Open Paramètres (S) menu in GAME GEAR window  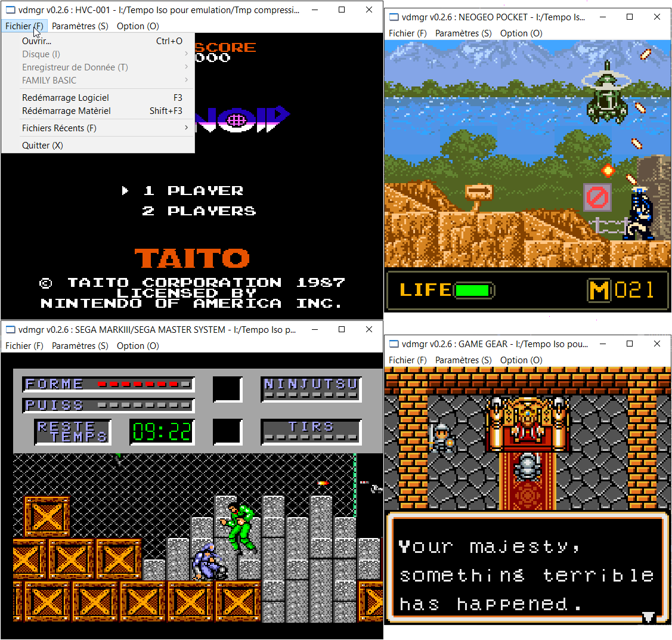(x=463, y=360)
